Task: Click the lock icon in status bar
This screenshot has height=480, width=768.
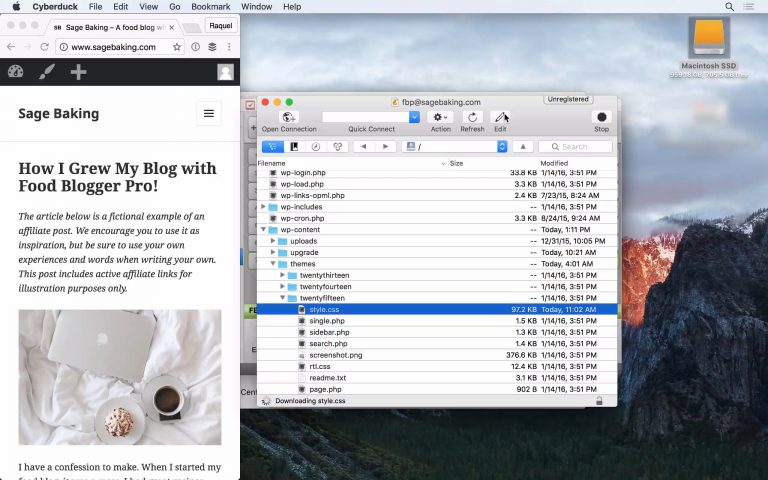Action: (x=599, y=401)
